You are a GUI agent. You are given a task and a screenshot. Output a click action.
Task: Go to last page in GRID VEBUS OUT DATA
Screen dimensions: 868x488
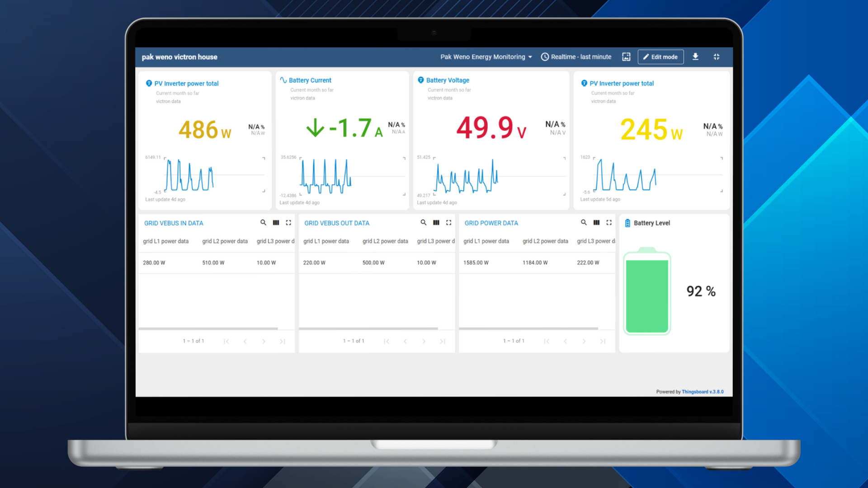pos(443,342)
